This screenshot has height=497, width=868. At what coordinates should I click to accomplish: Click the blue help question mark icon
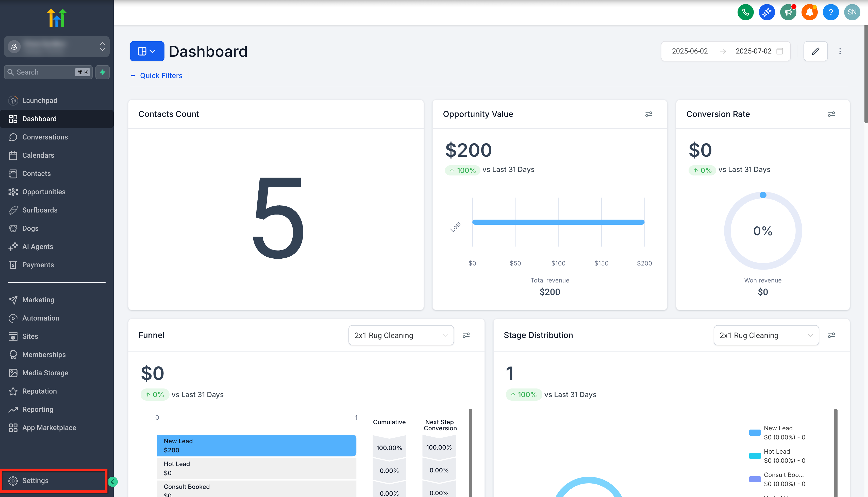[x=830, y=13]
